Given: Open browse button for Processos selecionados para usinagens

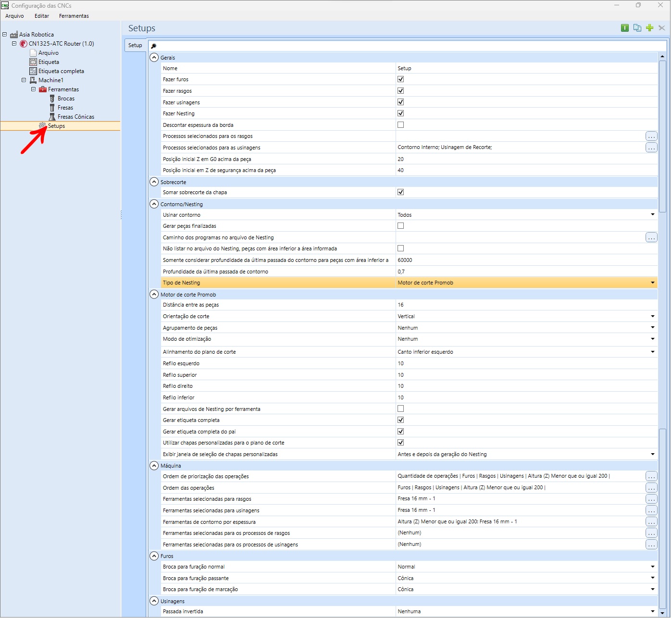Looking at the screenshot, I should [652, 148].
